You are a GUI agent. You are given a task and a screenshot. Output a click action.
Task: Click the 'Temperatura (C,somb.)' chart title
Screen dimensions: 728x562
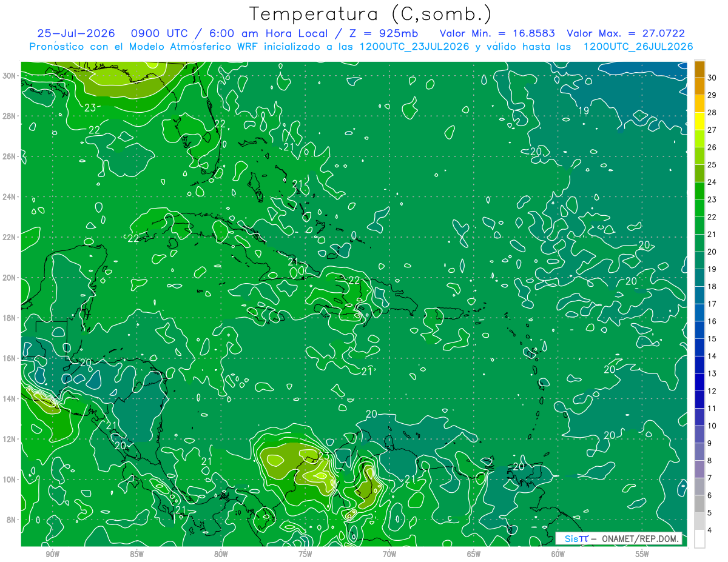(370, 14)
